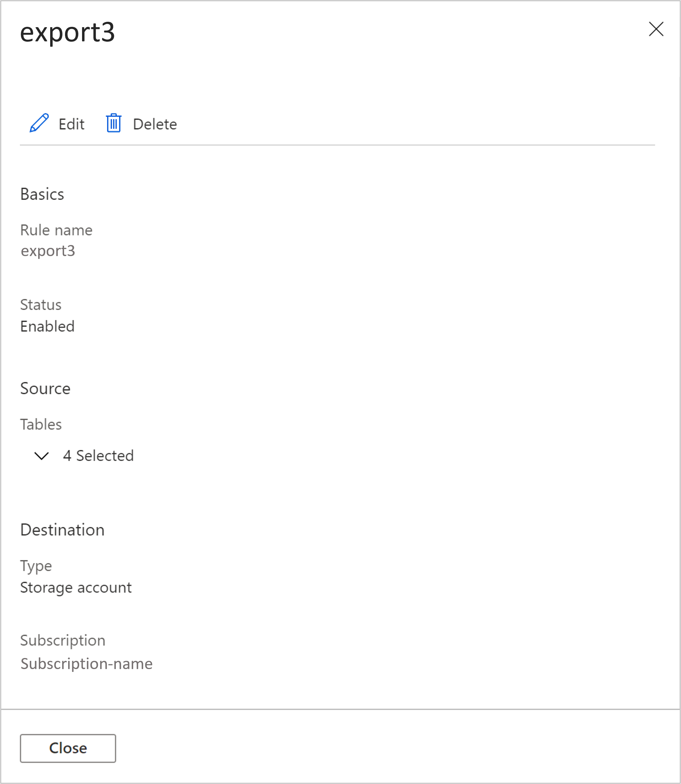Click the Rule name field label
Image resolution: width=681 pixels, height=784 pixels.
56,230
